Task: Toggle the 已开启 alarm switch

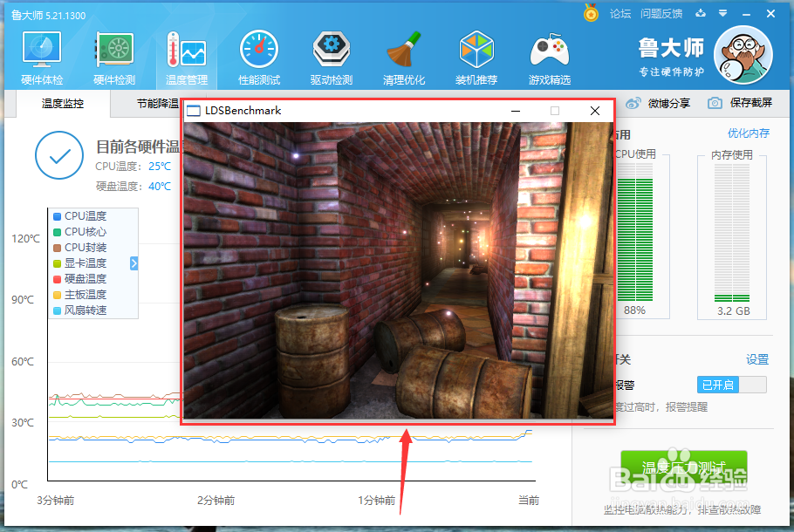Action: pyautogui.click(x=732, y=385)
